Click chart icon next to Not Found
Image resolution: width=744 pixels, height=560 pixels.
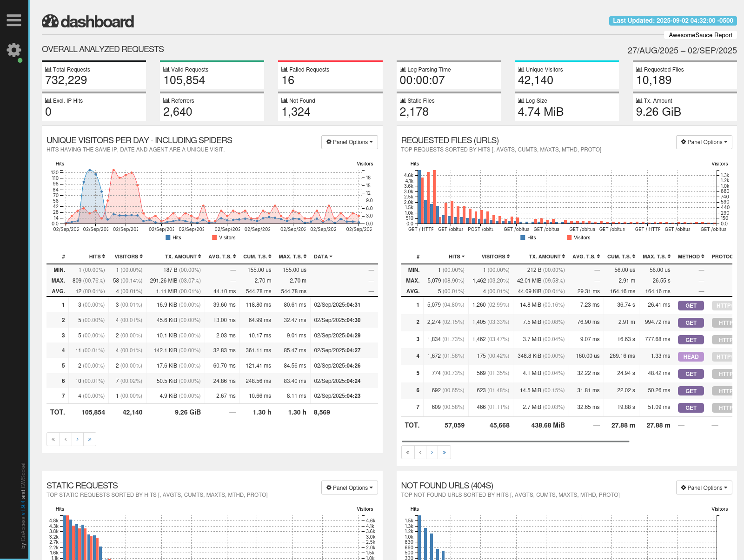(284, 100)
